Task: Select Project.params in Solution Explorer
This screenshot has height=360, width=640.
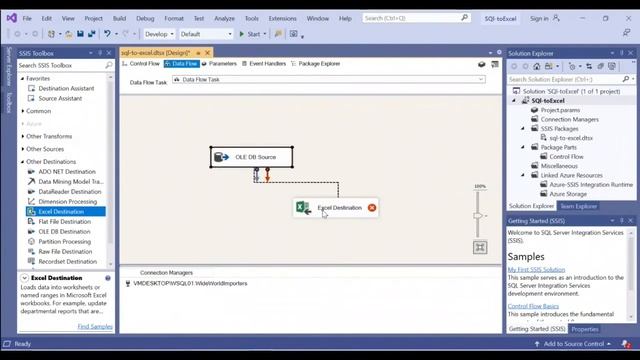Action: tap(560, 110)
